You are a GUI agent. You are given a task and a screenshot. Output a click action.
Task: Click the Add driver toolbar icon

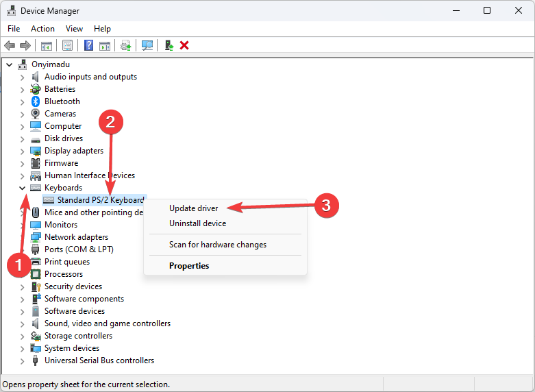tap(169, 45)
